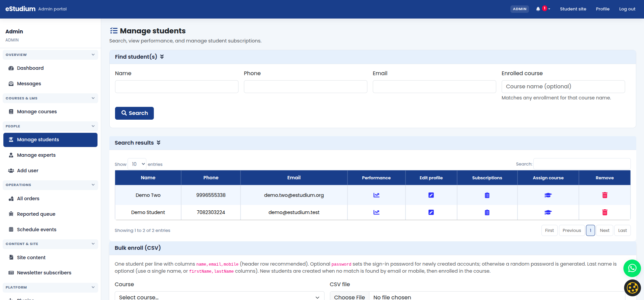
Task: Open the WhatsApp chat bubble
Action: tap(632, 268)
